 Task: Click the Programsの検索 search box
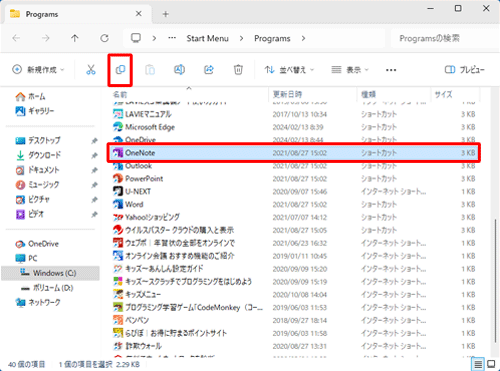445,38
